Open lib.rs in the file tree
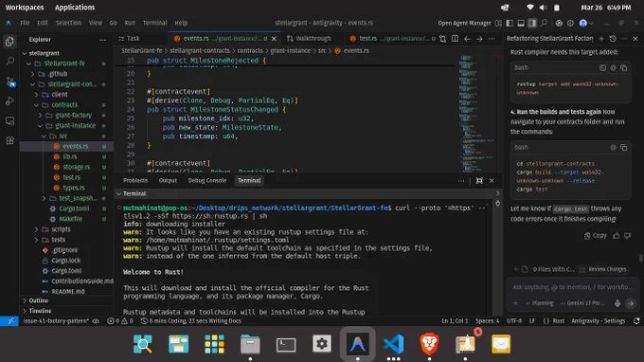Viewport: 644px width, 362px height. coord(70,156)
